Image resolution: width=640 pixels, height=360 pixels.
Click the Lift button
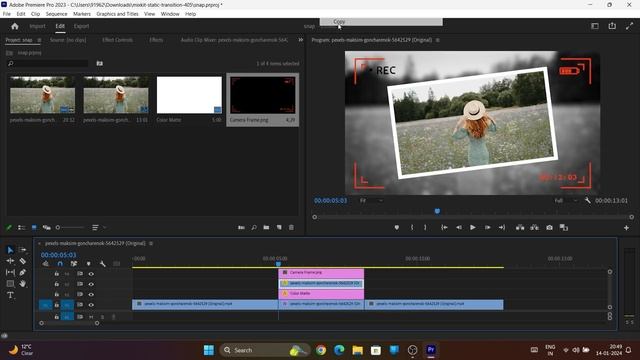coord(520,228)
